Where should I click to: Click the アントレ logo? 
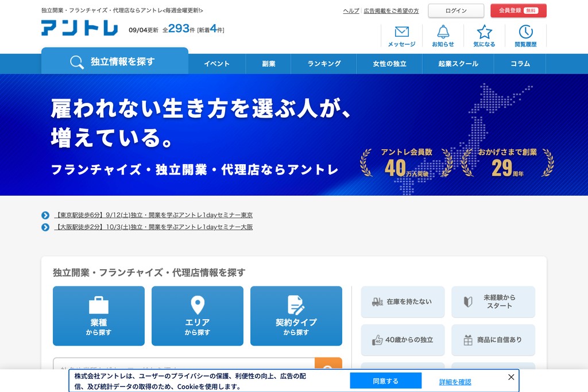click(79, 28)
